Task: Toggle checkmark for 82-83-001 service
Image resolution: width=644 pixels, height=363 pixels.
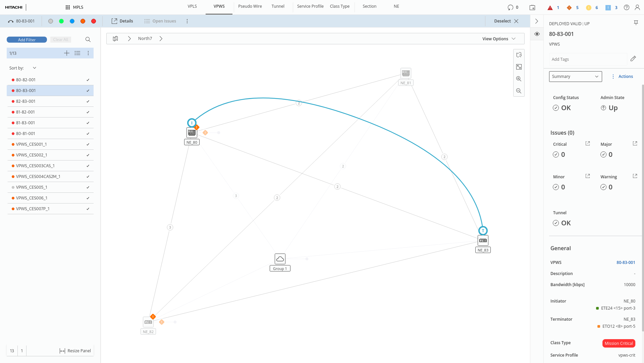Action: [88, 101]
